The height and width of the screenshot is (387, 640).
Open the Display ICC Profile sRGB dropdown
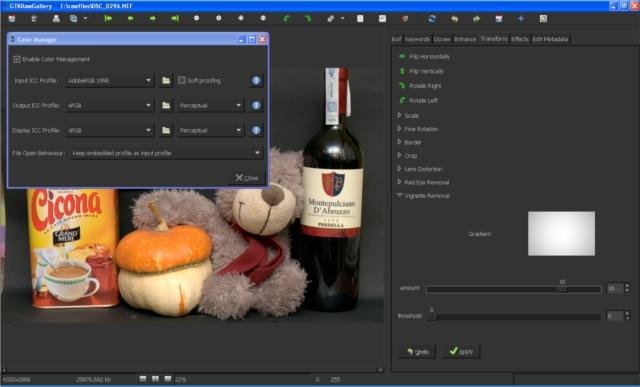point(110,130)
